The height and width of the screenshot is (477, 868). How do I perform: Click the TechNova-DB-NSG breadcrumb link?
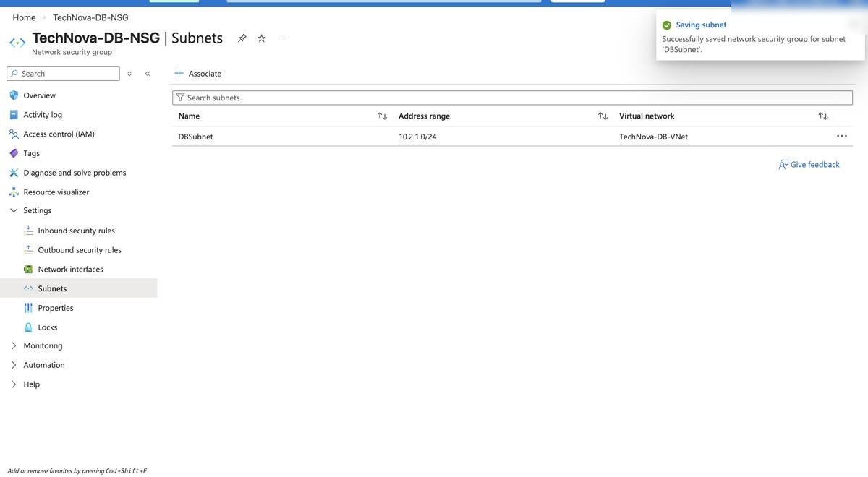tap(90, 17)
